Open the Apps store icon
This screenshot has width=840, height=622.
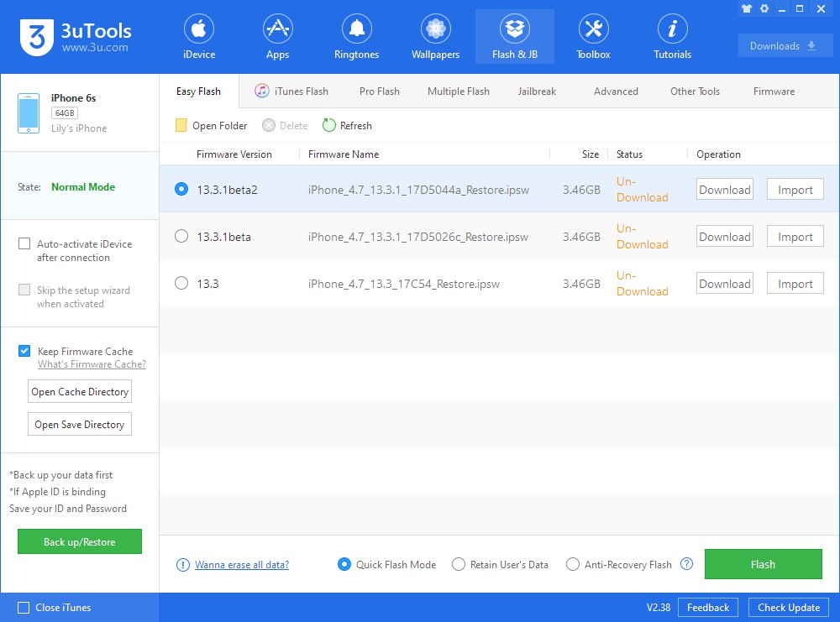click(x=277, y=29)
